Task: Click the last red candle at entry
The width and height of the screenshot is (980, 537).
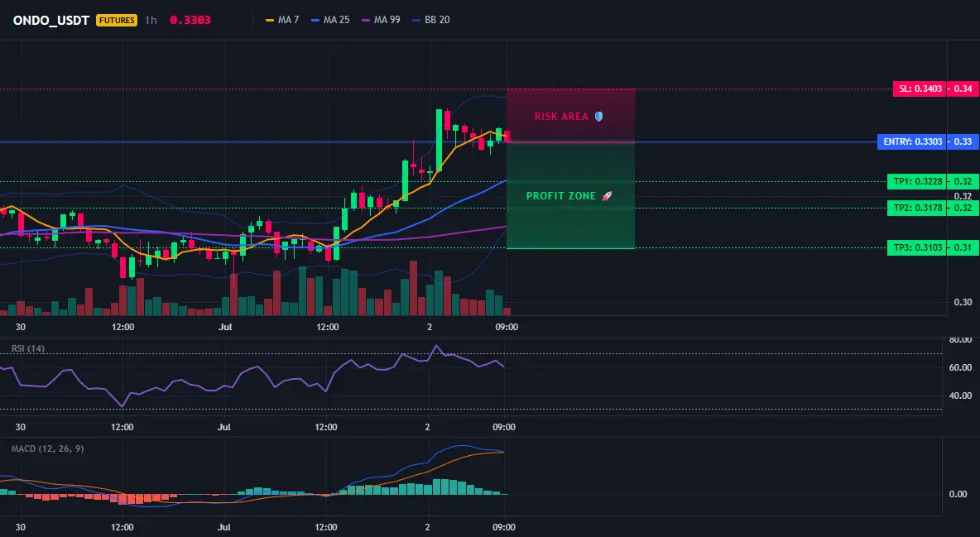Action: click(x=507, y=136)
